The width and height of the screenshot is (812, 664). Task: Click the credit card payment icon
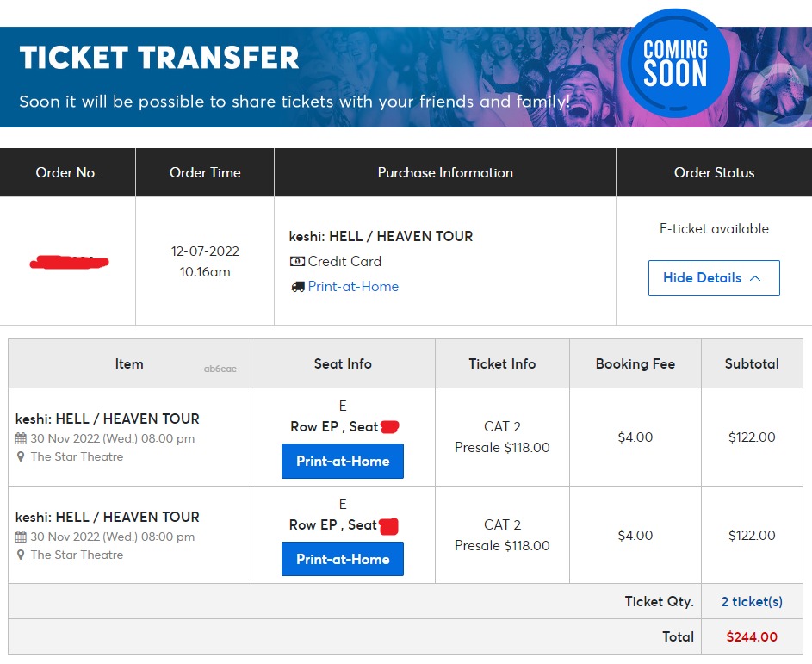coord(297,261)
